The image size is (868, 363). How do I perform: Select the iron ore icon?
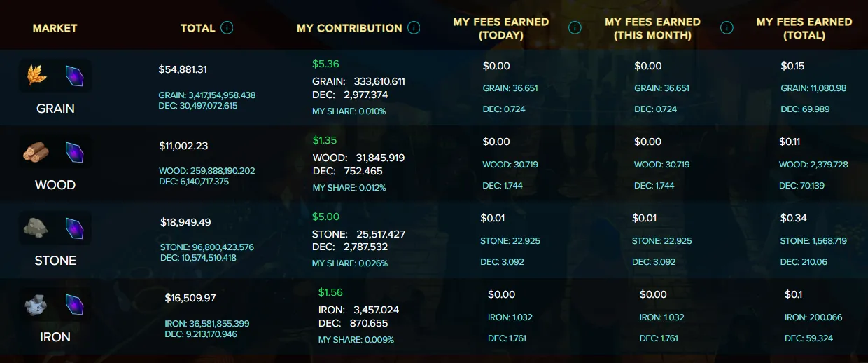pos(36,304)
